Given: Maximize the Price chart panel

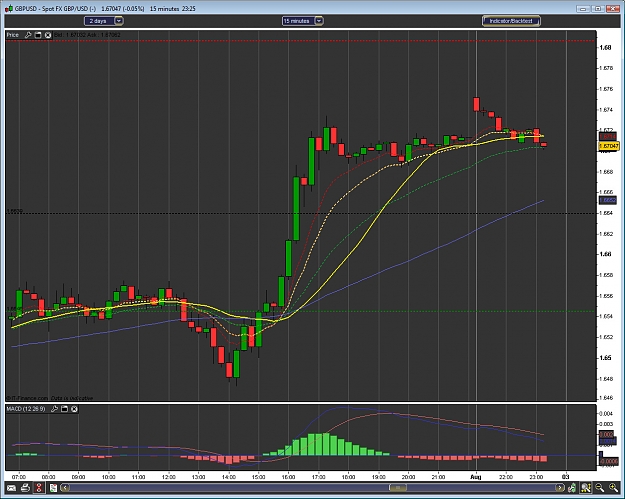Looking at the screenshot, I should (x=38, y=35).
